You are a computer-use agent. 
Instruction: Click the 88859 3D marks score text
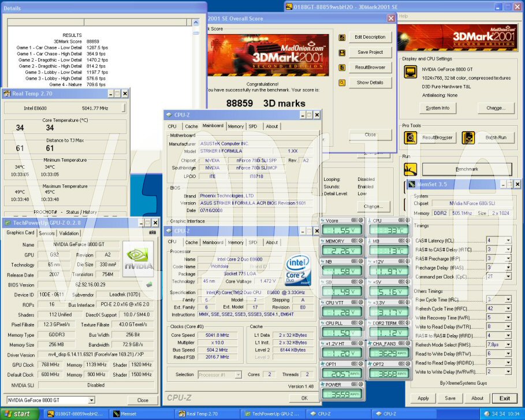tap(266, 103)
